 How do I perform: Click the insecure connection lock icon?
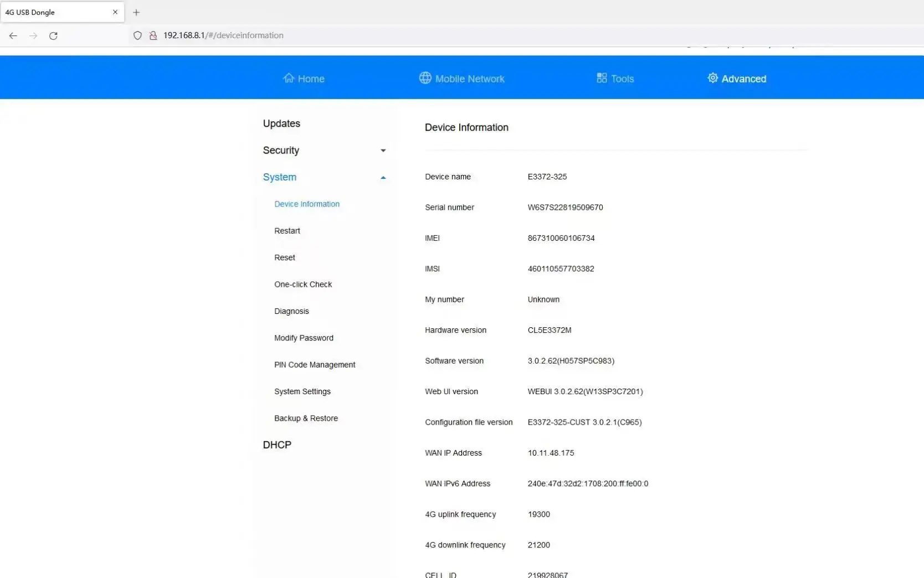(153, 35)
